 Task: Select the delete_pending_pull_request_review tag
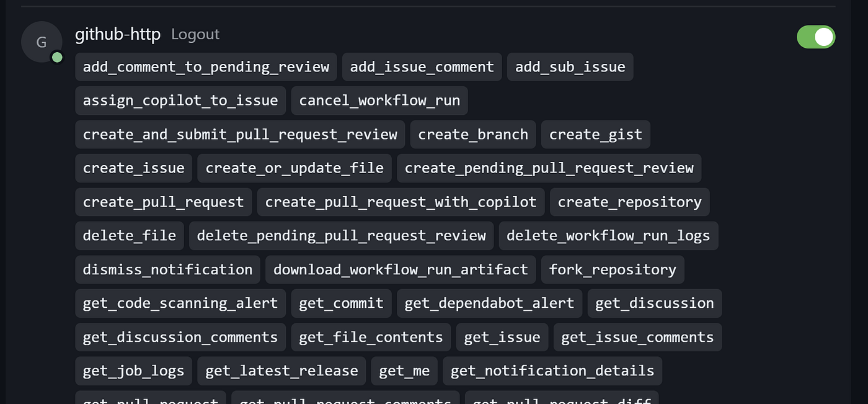pyautogui.click(x=342, y=236)
